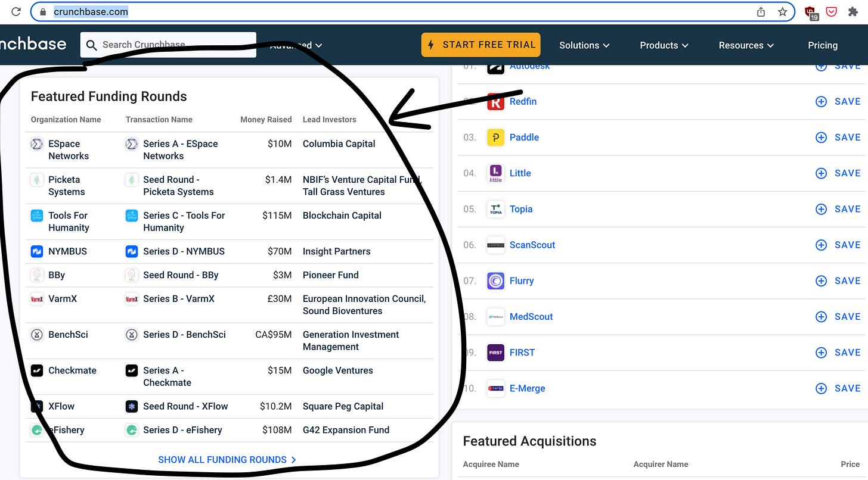Open the Insight Partners investor link
Image resolution: width=868 pixels, height=480 pixels.
[x=336, y=251]
